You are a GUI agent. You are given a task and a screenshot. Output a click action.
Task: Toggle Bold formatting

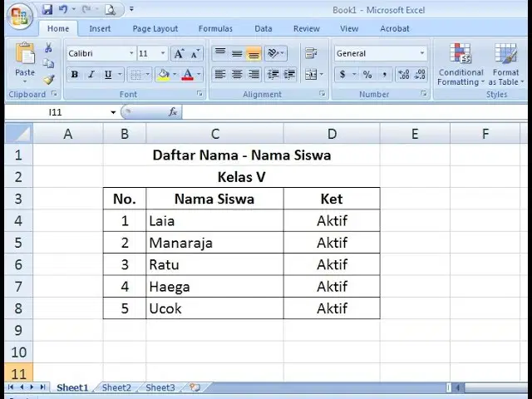(x=75, y=74)
